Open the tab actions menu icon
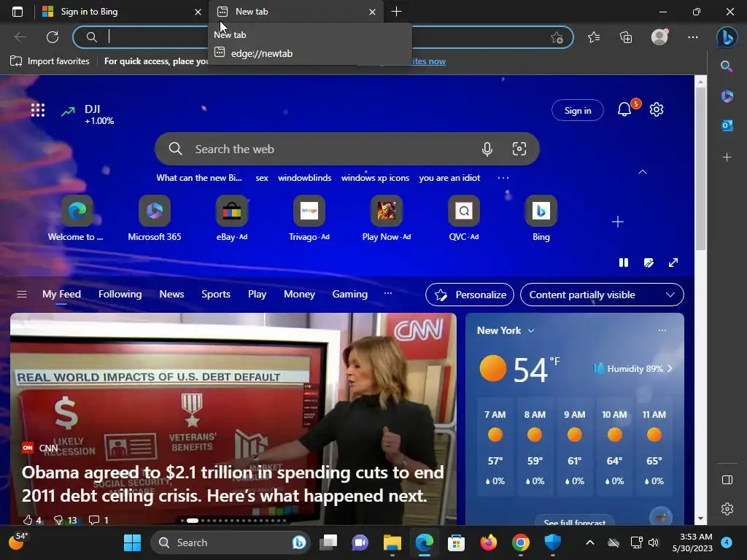This screenshot has height=560, width=747. (18, 12)
